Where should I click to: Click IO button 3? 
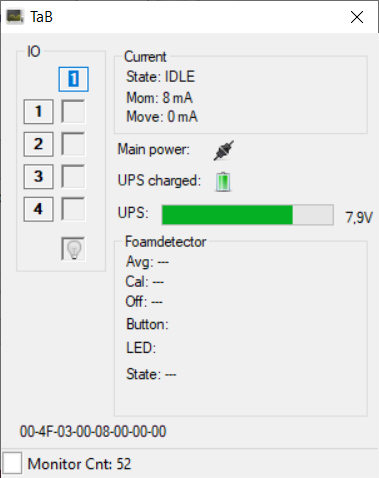tap(38, 176)
